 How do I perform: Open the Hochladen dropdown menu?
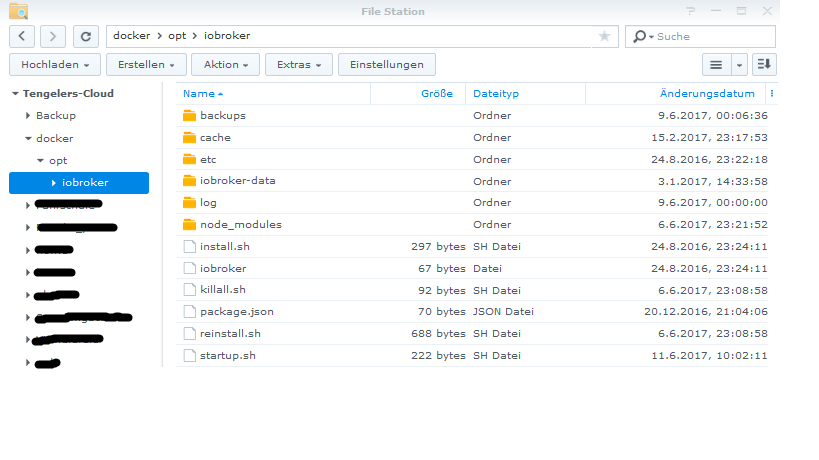55,65
